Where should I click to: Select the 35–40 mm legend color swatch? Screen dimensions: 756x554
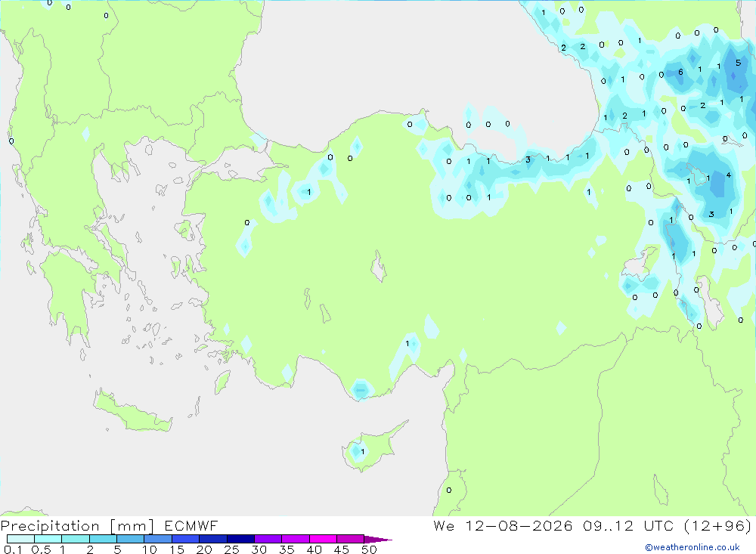(x=296, y=539)
